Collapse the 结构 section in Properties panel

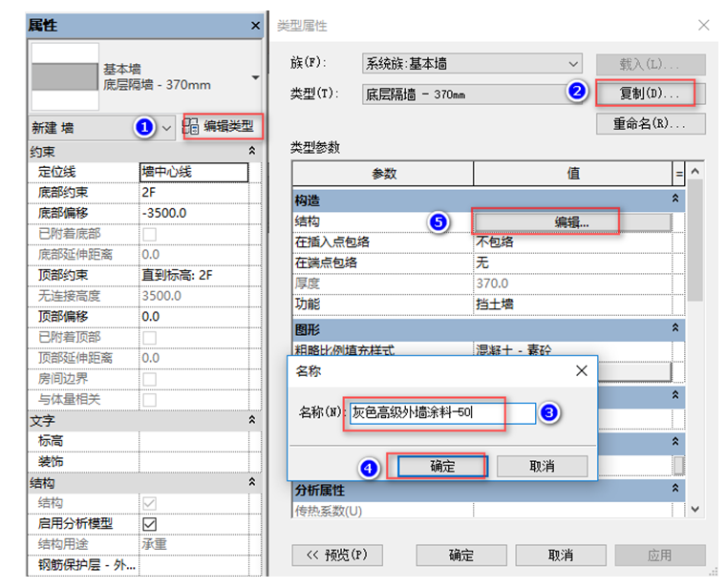252,482
